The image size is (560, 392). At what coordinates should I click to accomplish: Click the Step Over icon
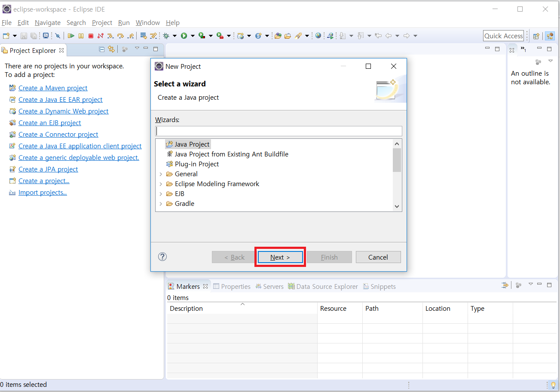click(120, 36)
